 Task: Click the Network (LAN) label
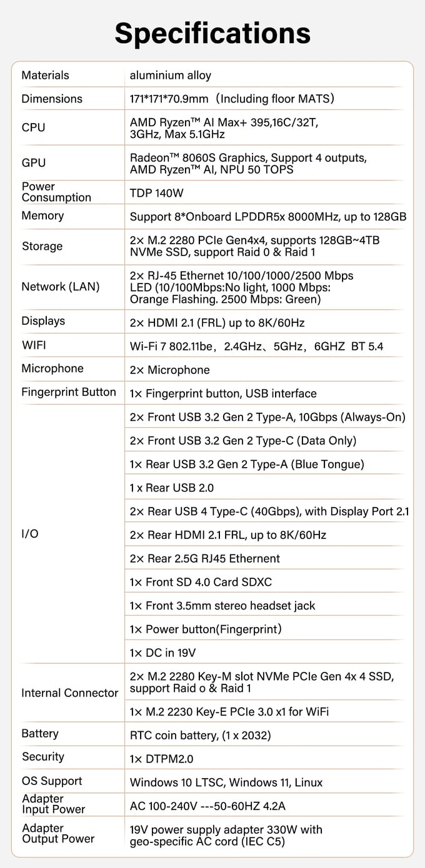61,287
